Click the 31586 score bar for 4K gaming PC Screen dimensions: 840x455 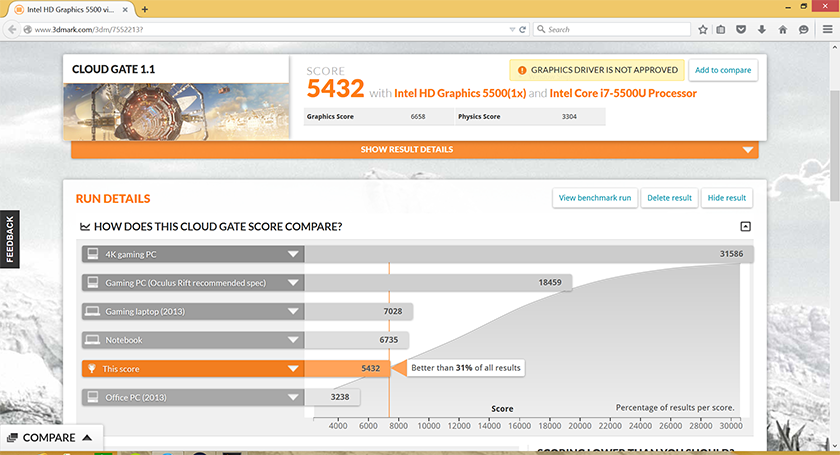pos(529,254)
